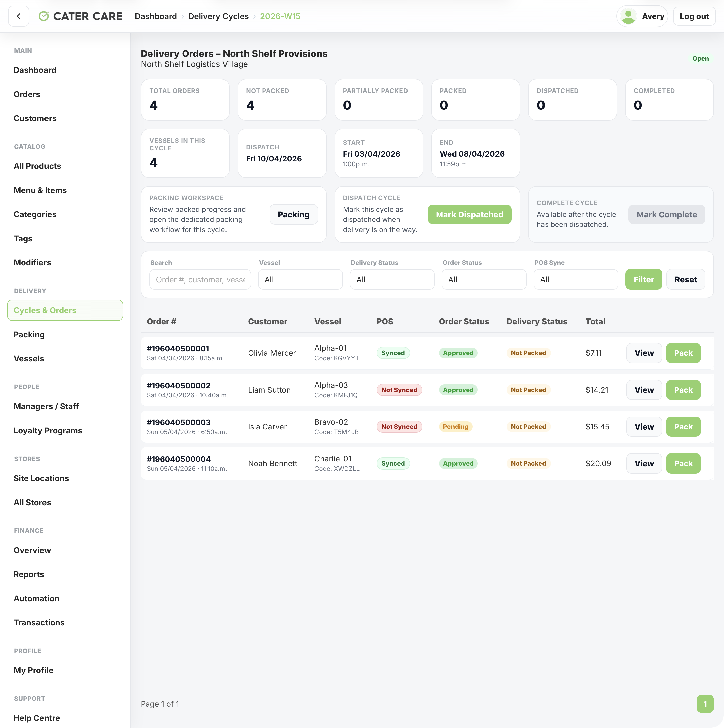Click the 2026-W15 breadcrumb

280,16
